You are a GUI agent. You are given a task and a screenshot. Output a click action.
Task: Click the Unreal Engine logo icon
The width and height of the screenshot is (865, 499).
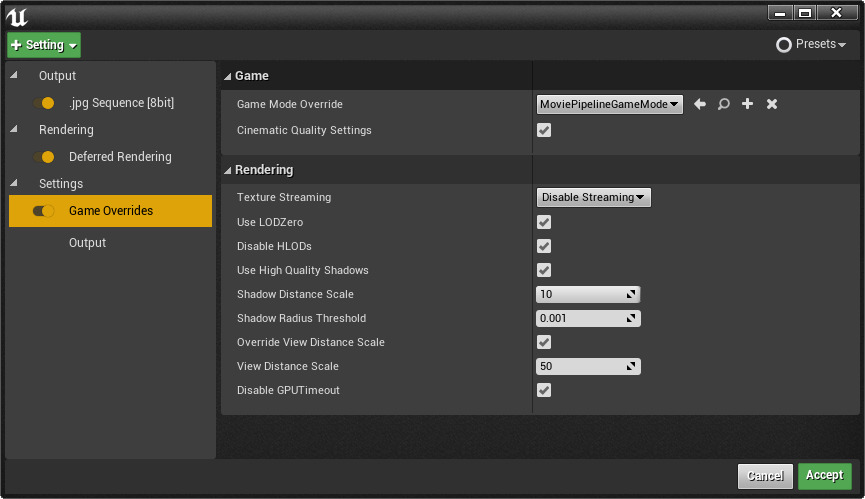tap(17, 14)
